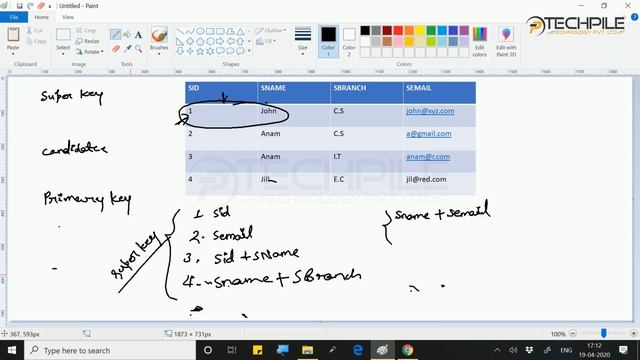This screenshot has width=640, height=360.
Task: Open the Action Center notifications icon
Action: pyautogui.click(x=623, y=350)
